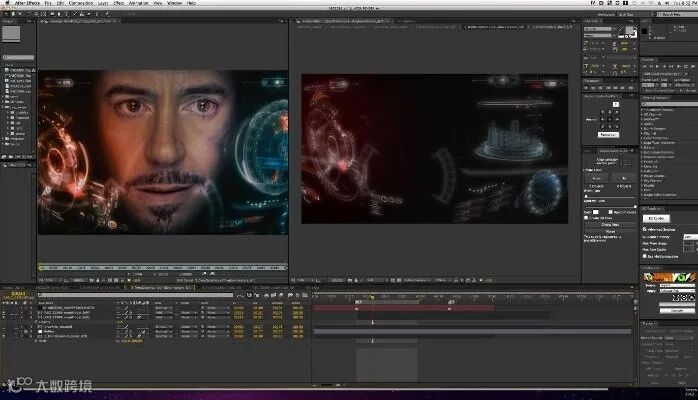This screenshot has width=698, height=400.
Task: Click the Search Help field
Action: pyautogui.click(x=678, y=15)
